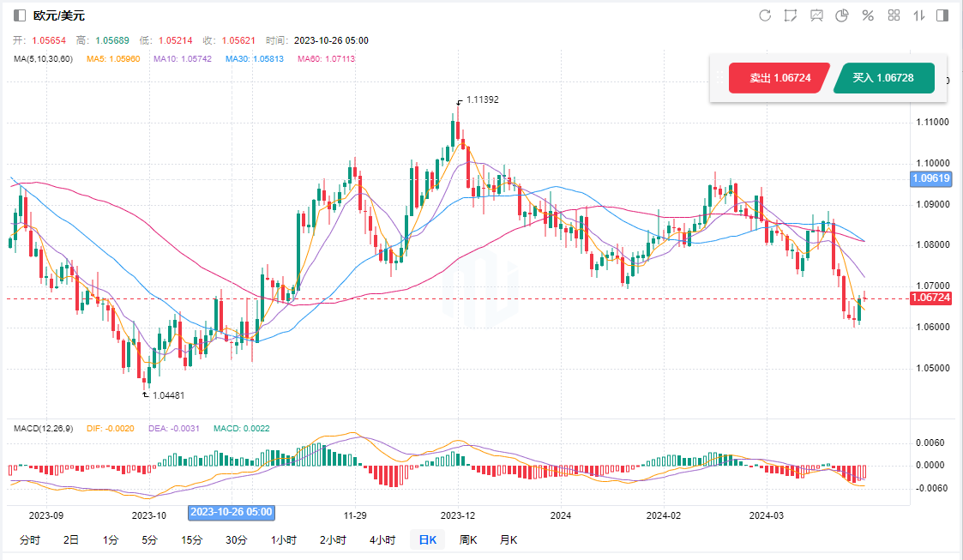Click the MA(5,10,30,60) indicator label
This screenshot has height=560, width=963.
(44, 59)
